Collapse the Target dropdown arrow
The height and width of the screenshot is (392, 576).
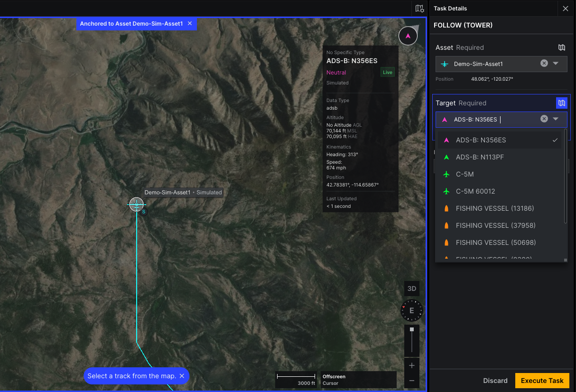[556, 119]
